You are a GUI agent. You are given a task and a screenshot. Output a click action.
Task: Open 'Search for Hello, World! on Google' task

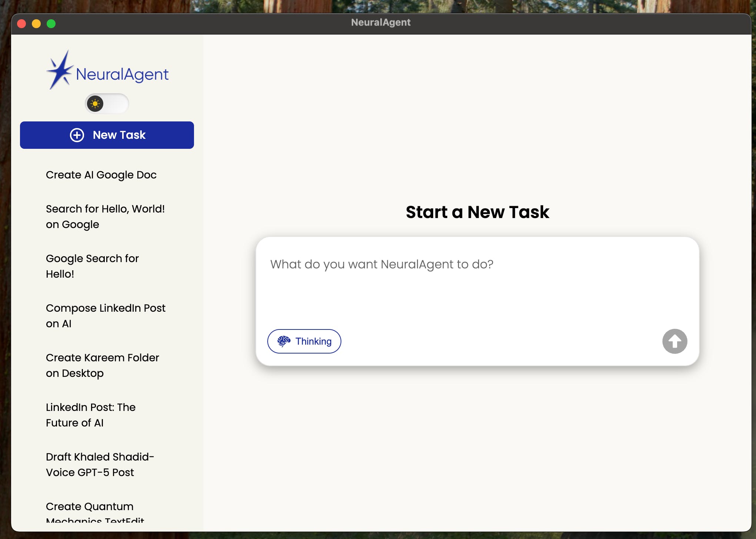pos(105,217)
